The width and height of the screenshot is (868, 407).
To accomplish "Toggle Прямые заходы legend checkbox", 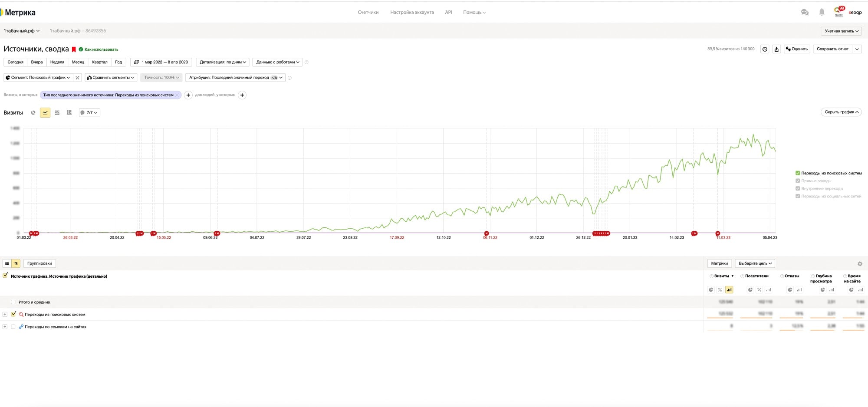I will pyautogui.click(x=798, y=181).
